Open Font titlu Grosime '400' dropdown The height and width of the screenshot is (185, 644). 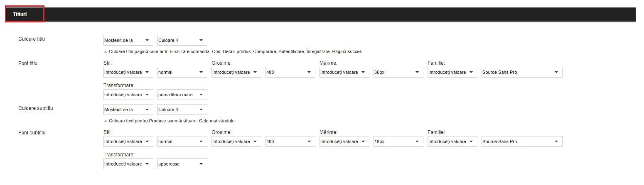(290, 72)
